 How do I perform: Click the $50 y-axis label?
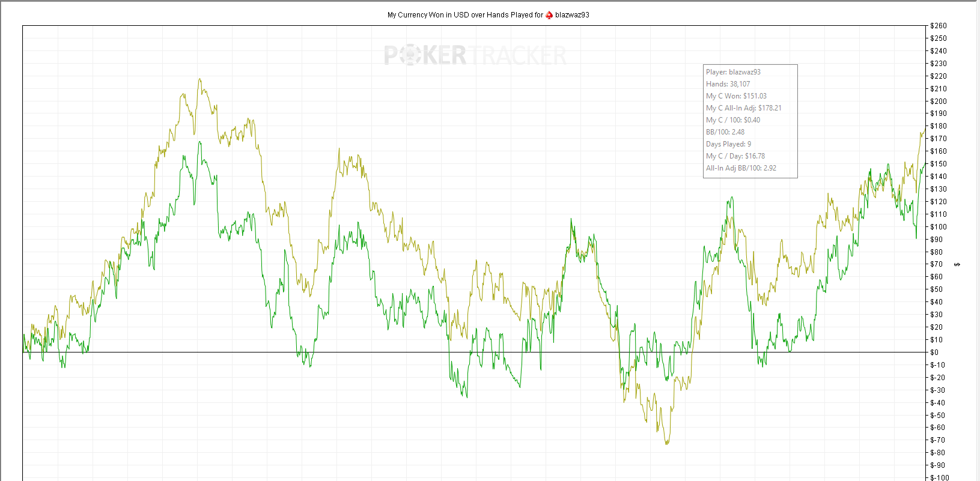click(936, 289)
